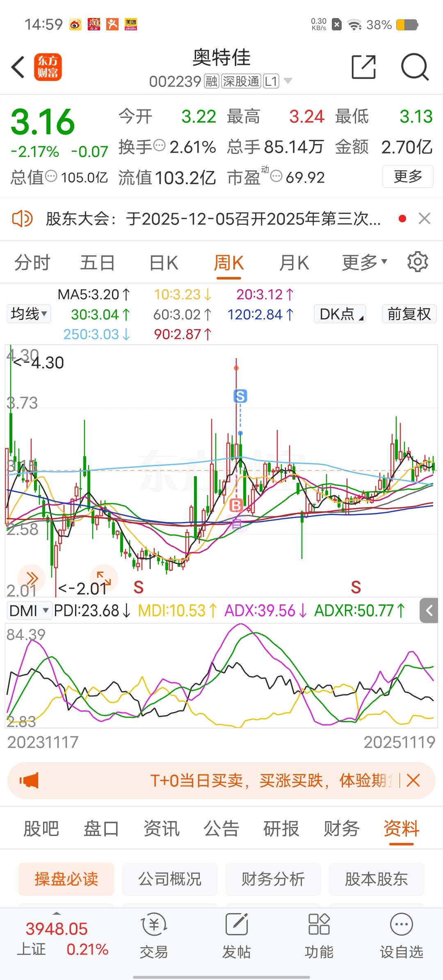The image size is (443, 980).
Task: Open the 财务 tab
Action: pyautogui.click(x=341, y=829)
